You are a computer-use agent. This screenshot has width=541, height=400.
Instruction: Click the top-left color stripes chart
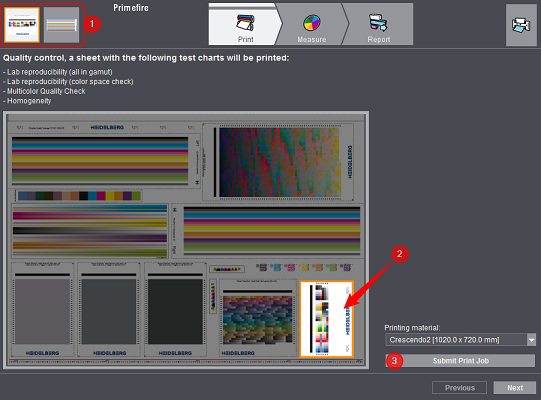pyautogui.click(x=100, y=160)
